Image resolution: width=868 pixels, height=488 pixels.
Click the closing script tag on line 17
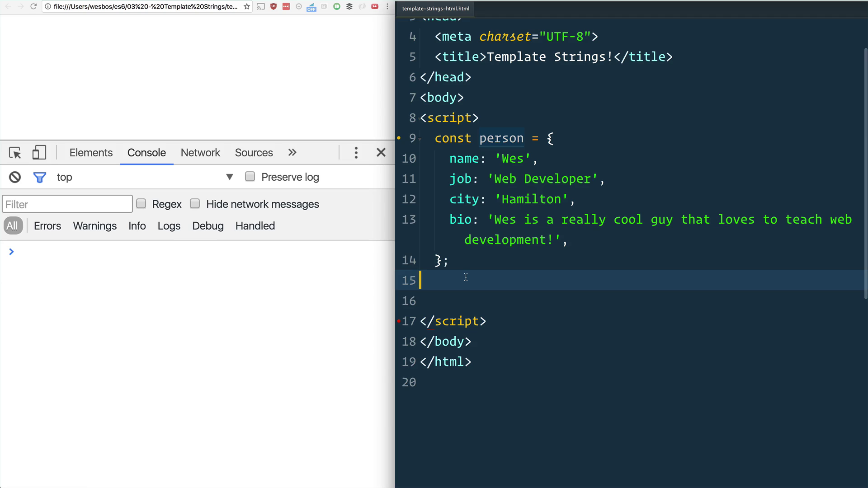click(x=453, y=321)
